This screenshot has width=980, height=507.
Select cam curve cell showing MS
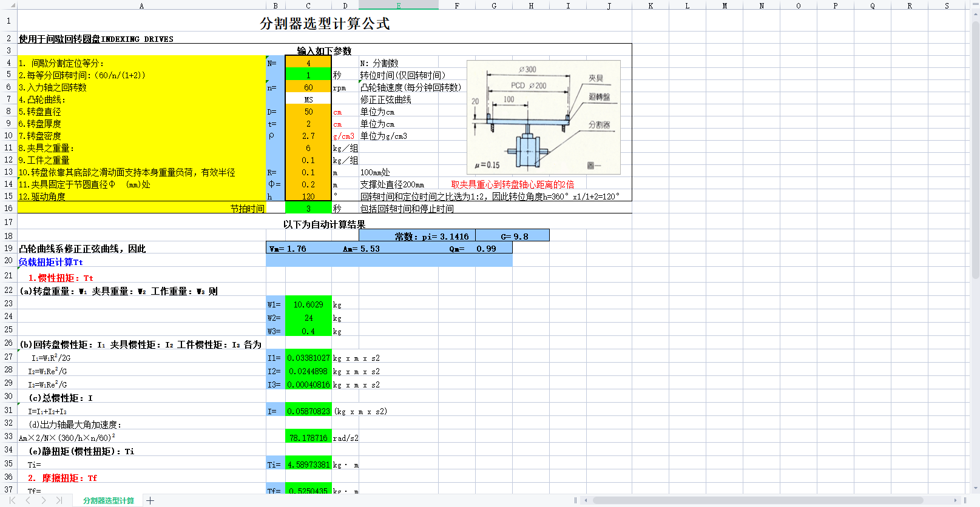tap(308, 99)
